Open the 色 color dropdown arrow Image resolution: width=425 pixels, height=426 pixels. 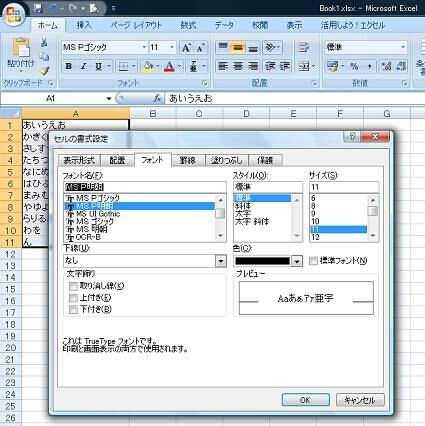[297, 261]
